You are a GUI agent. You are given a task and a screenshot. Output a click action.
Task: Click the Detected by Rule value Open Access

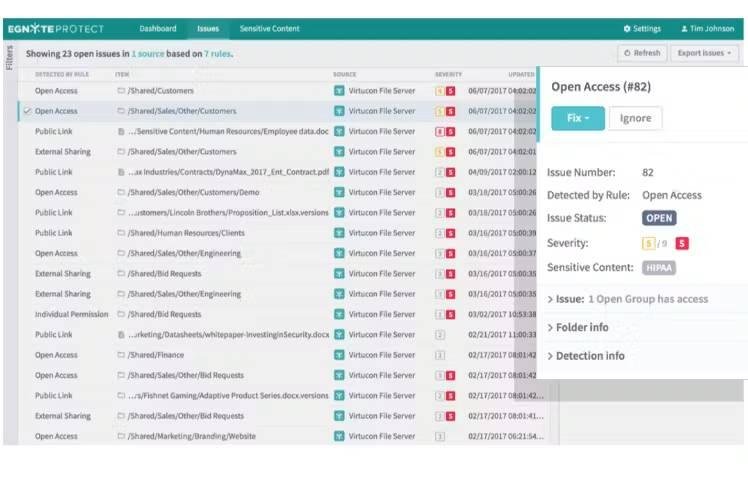pyautogui.click(x=672, y=195)
